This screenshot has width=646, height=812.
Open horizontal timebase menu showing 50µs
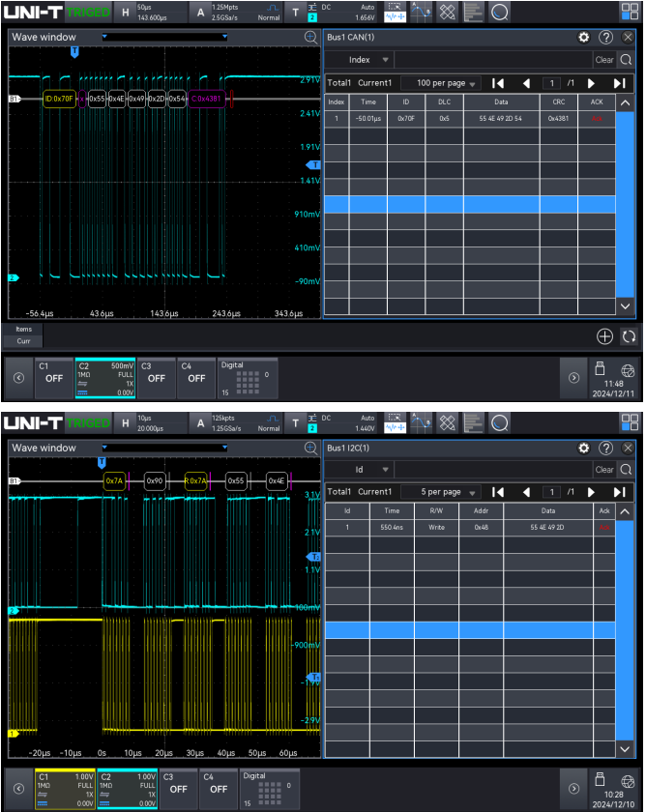pos(152,12)
